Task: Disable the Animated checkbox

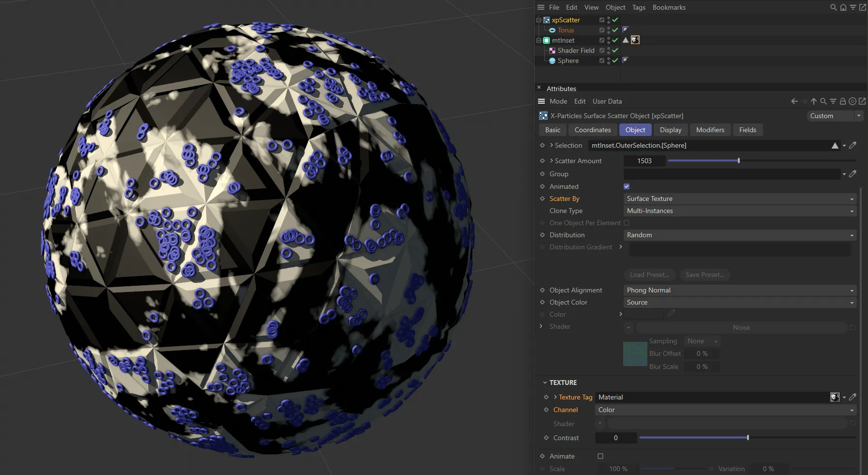Action: [x=626, y=186]
